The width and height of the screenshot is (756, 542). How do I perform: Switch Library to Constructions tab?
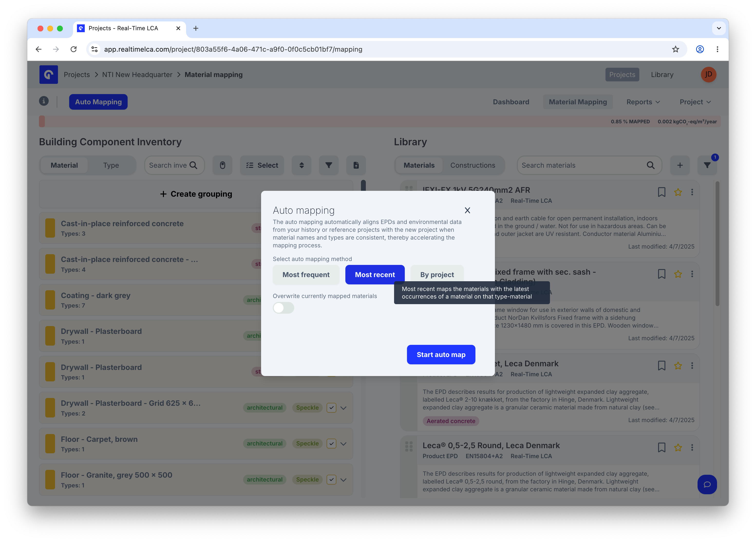(472, 165)
